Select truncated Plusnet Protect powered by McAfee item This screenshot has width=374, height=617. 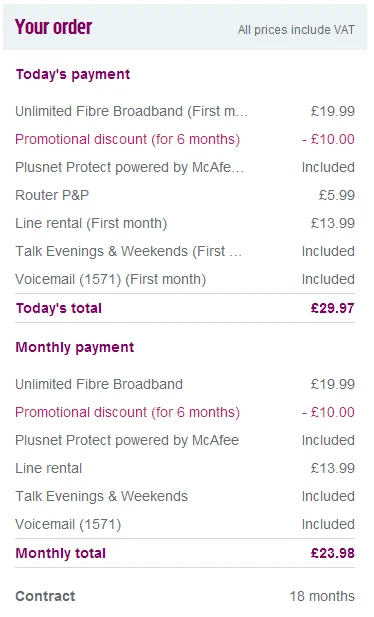(x=130, y=167)
